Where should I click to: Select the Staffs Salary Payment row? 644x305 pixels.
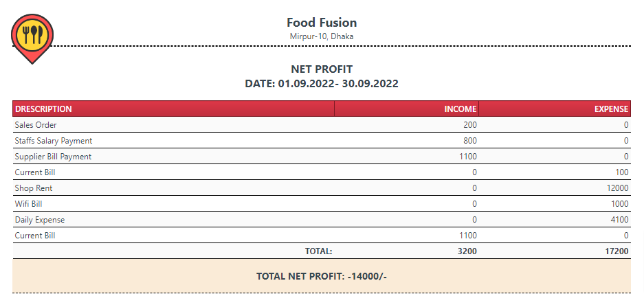coord(322,140)
